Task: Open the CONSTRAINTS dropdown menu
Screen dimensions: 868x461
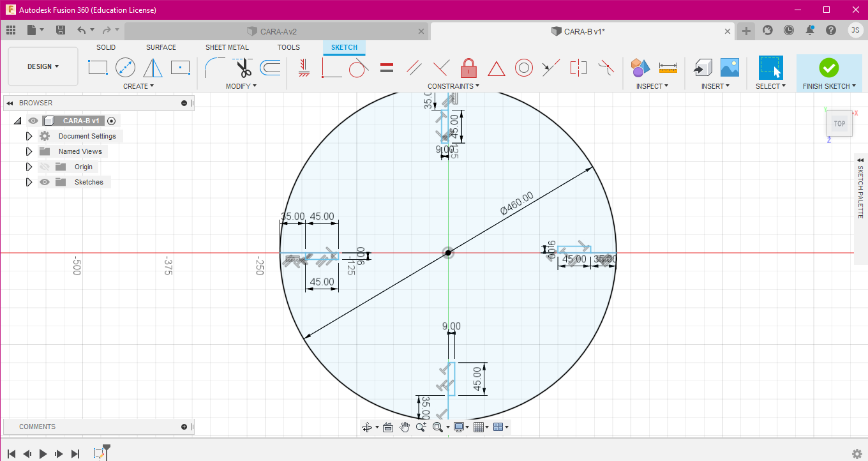Action: point(454,86)
